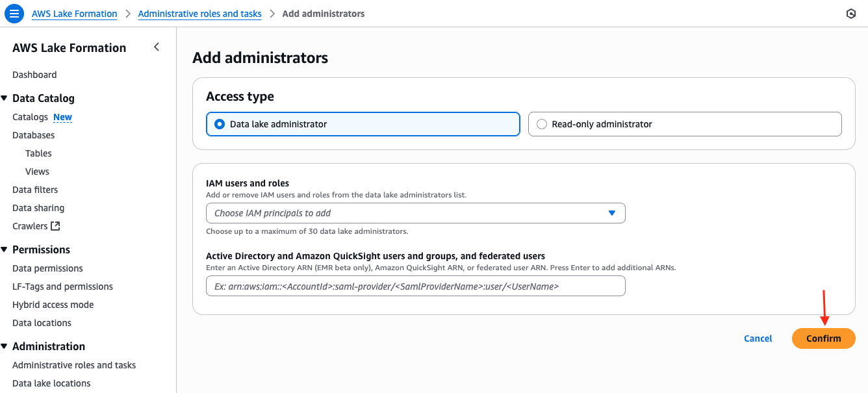Collapse the Data Catalog section
The width and height of the screenshot is (868, 393).
pyautogui.click(x=5, y=98)
